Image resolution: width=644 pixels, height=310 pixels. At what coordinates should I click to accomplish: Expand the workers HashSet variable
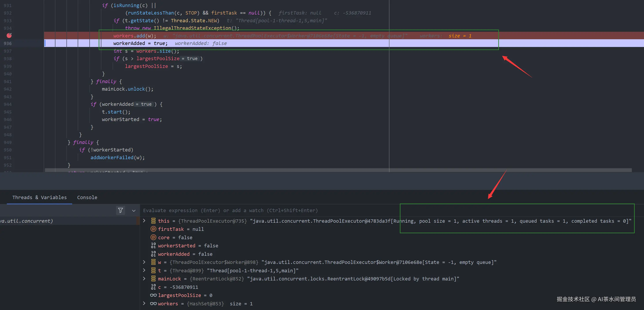coord(144,303)
